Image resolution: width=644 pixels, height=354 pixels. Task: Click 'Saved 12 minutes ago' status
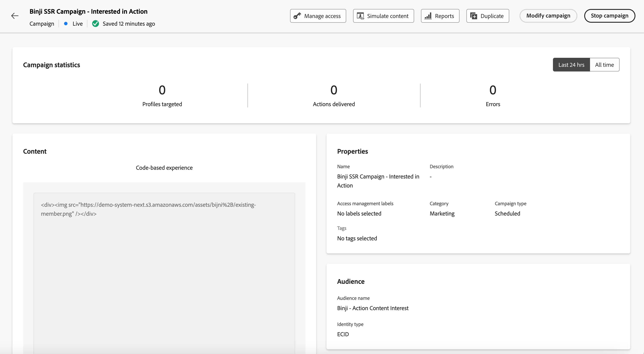(129, 24)
